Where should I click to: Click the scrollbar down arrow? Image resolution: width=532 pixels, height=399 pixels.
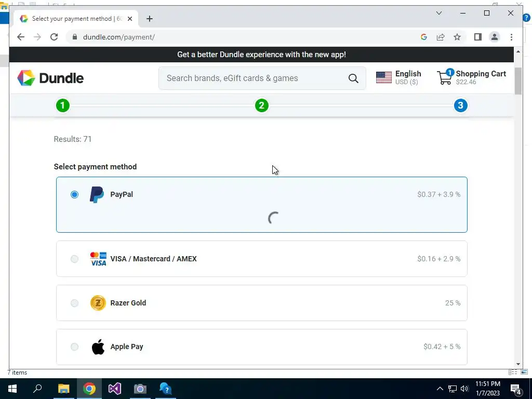(x=518, y=364)
